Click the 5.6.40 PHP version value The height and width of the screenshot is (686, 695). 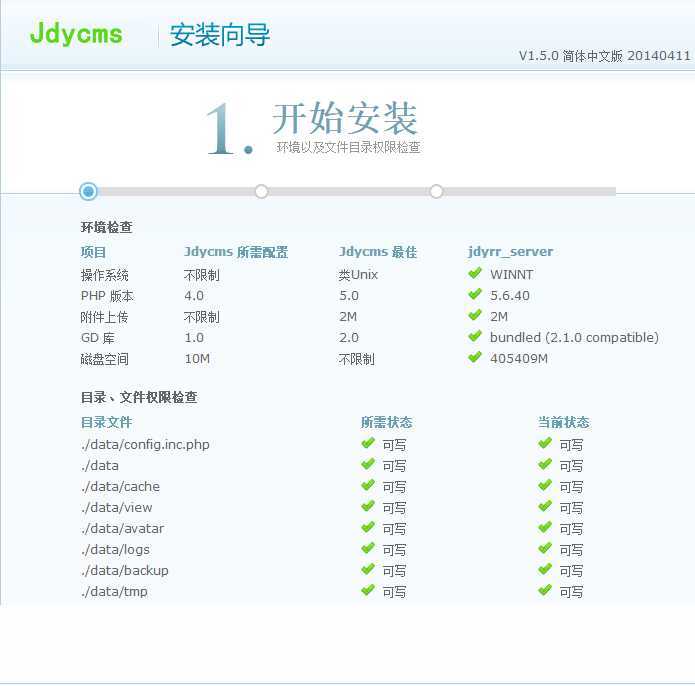coord(510,296)
